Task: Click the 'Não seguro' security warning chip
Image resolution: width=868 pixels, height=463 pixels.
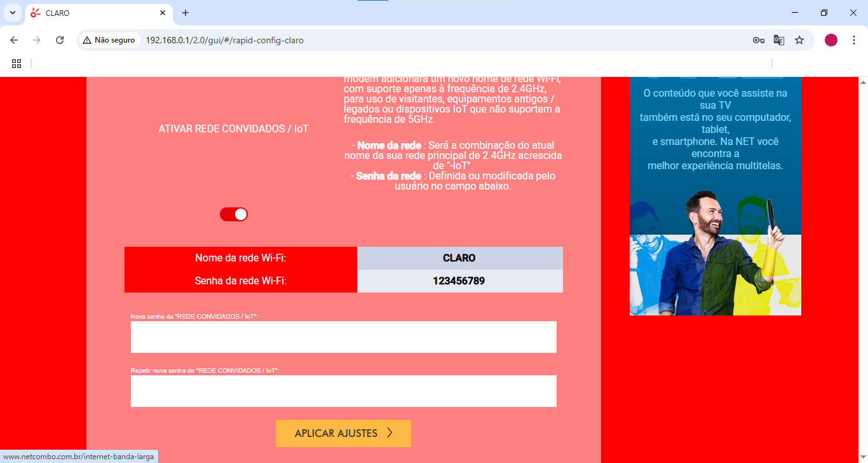Action: [x=109, y=40]
